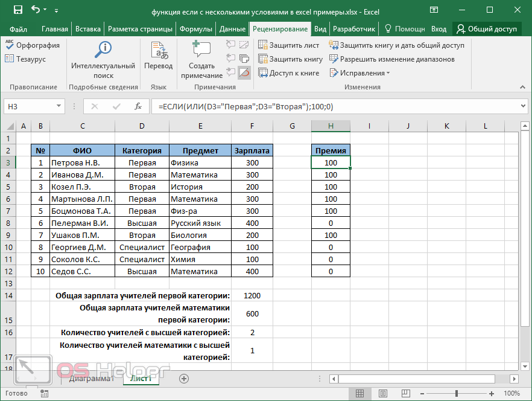Run the Орфография spell check
Image resolution: width=532 pixels, height=401 pixels.
pos(33,45)
